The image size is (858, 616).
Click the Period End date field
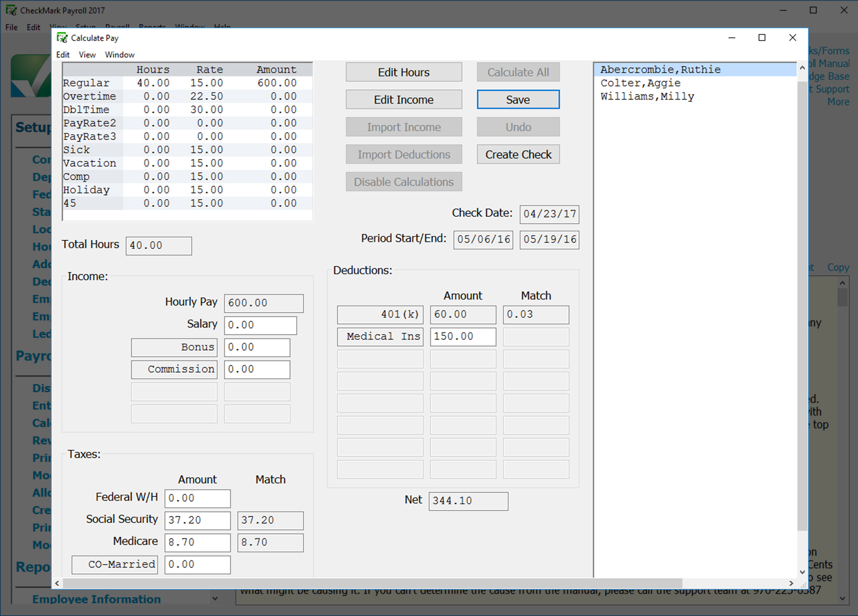click(x=549, y=240)
